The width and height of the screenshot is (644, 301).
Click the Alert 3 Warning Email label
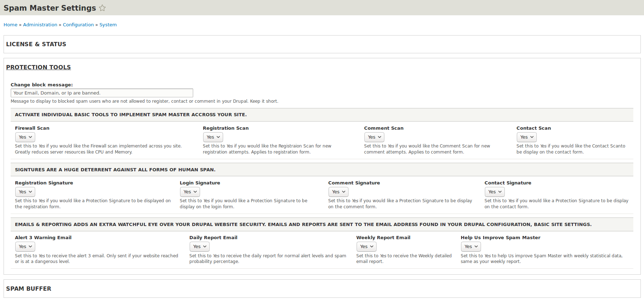pyautogui.click(x=43, y=237)
